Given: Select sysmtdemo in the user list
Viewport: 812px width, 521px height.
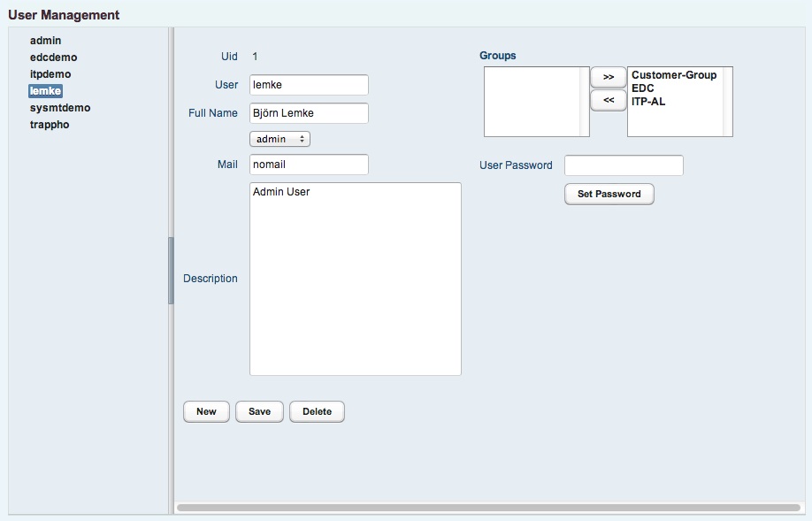Looking at the screenshot, I should tap(60, 108).
